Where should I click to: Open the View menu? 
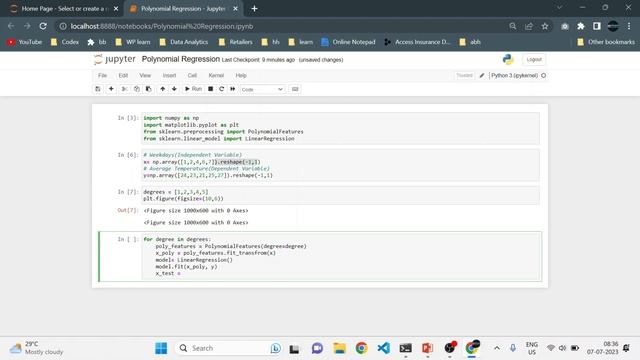(x=145, y=76)
